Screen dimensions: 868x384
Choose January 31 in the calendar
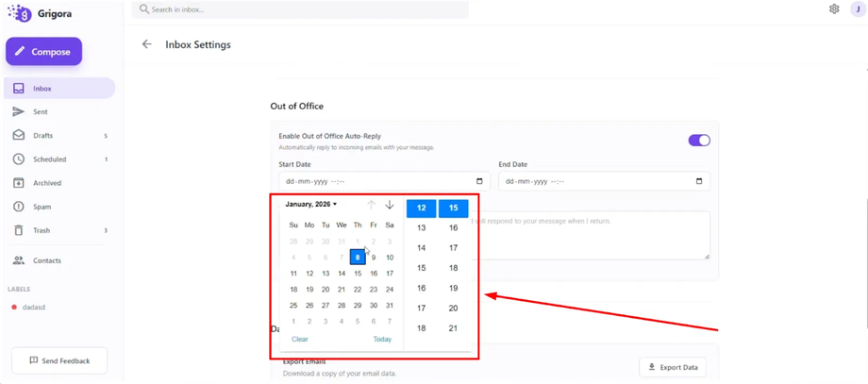[390, 306]
